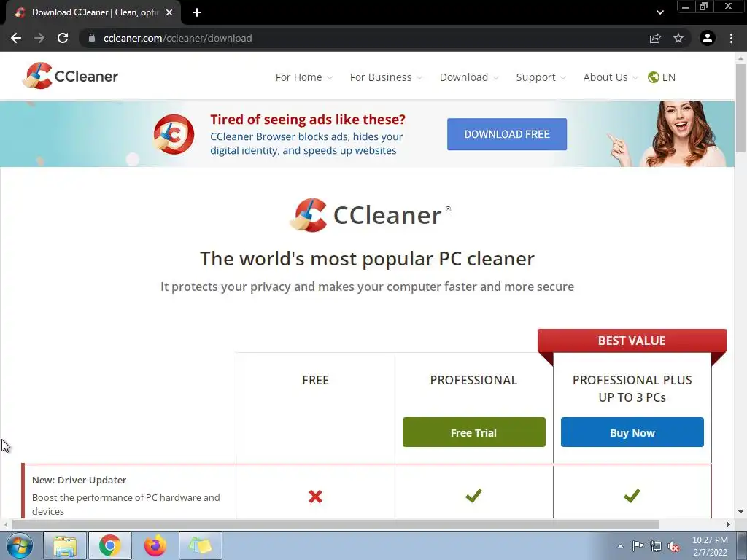This screenshot has width=747, height=560.
Task: Click the PROFESSIONAL PLUS UP TO 3 PCs heading
Action: 632,389
